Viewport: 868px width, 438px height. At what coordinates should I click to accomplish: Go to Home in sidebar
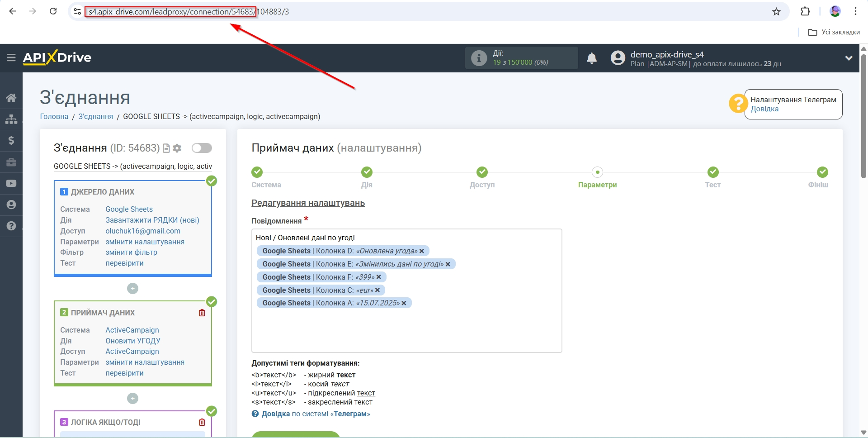(11, 98)
